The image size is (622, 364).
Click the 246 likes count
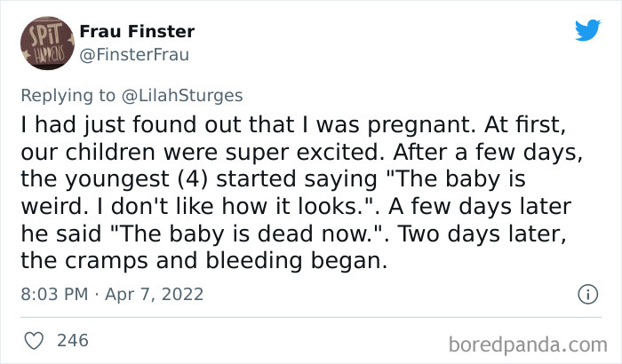(x=70, y=340)
